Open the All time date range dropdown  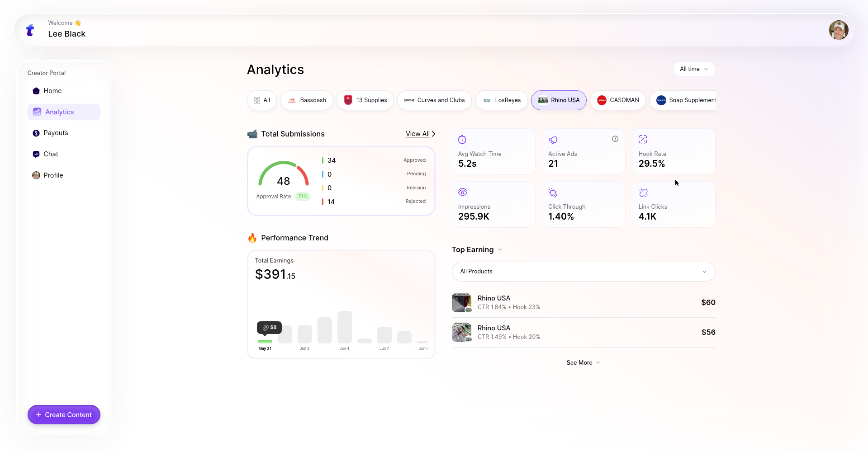(x=694, y=69)
